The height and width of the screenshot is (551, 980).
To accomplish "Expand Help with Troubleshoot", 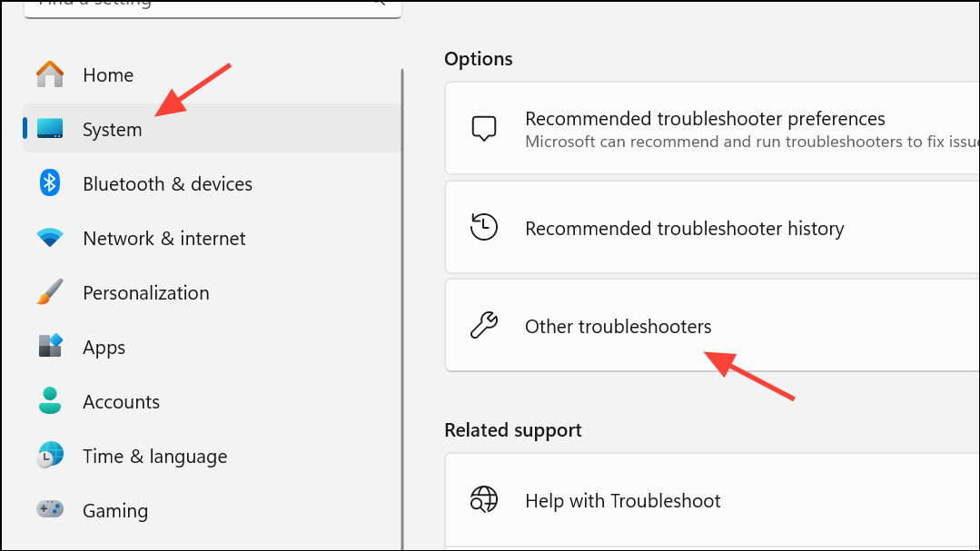I will 622,499.
